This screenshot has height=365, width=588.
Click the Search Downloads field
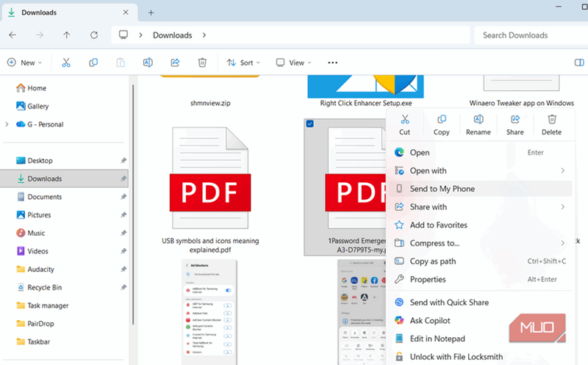(529, 35)
